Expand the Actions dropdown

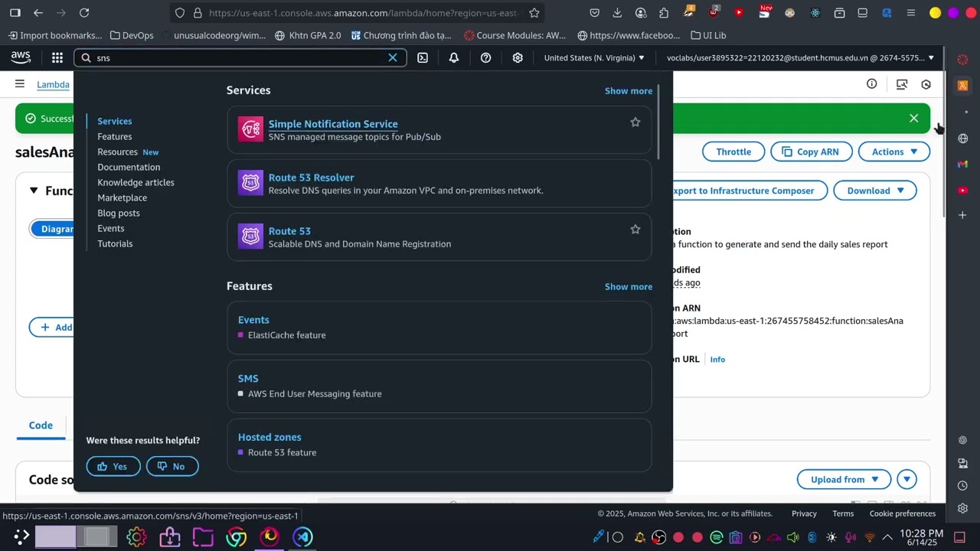coord(894,152)
